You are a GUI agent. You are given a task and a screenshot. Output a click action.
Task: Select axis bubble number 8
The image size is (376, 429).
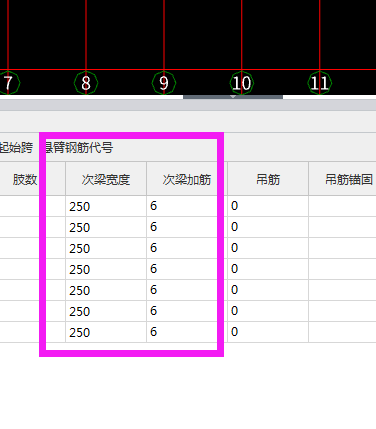(86, 83)
